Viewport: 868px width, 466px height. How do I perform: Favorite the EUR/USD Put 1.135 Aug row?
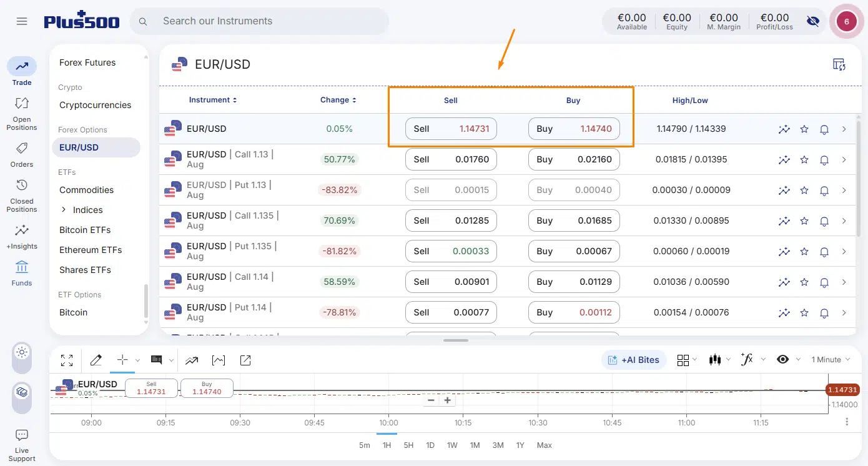click(x=804, y=252)
